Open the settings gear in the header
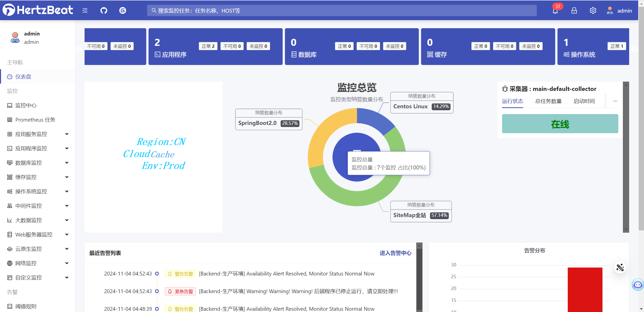This screenshot has width=644, height=312. click(x=593, y=11)
